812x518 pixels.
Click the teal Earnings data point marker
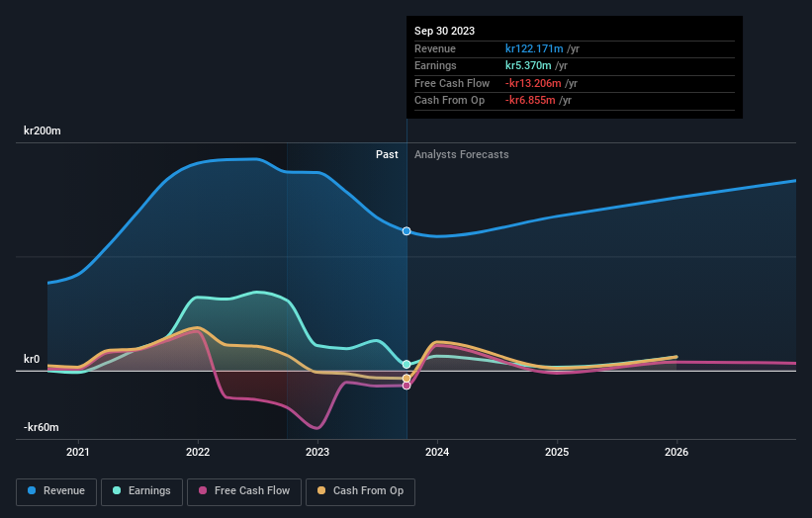pyautogui.click(x=406, y=365)
